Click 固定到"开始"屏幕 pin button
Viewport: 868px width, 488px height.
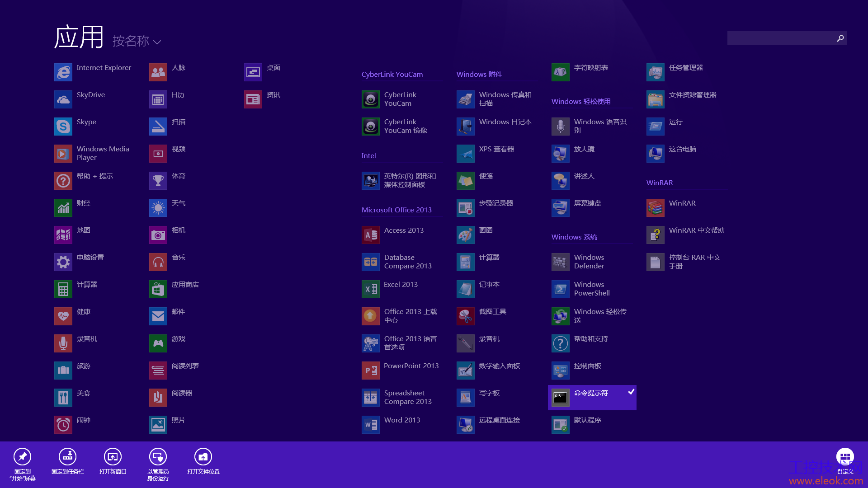click(23, 464)
